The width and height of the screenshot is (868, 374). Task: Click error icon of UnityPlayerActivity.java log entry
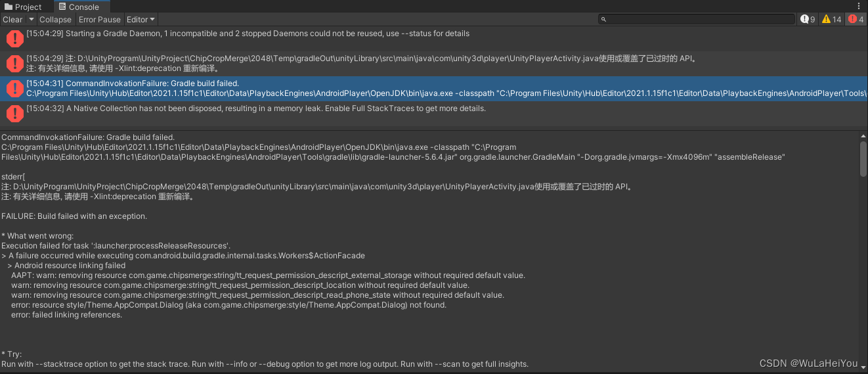point(14,64)
